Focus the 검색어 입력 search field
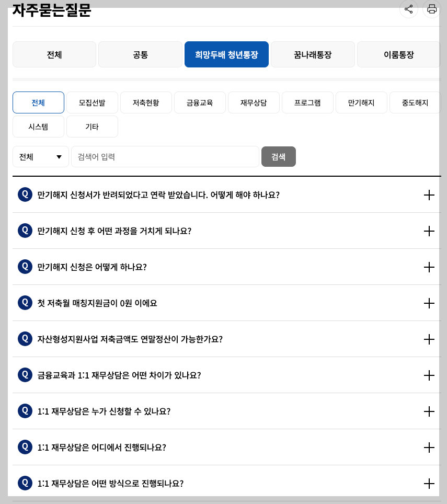Screen dimensions: 447x504 click(165, 156)
